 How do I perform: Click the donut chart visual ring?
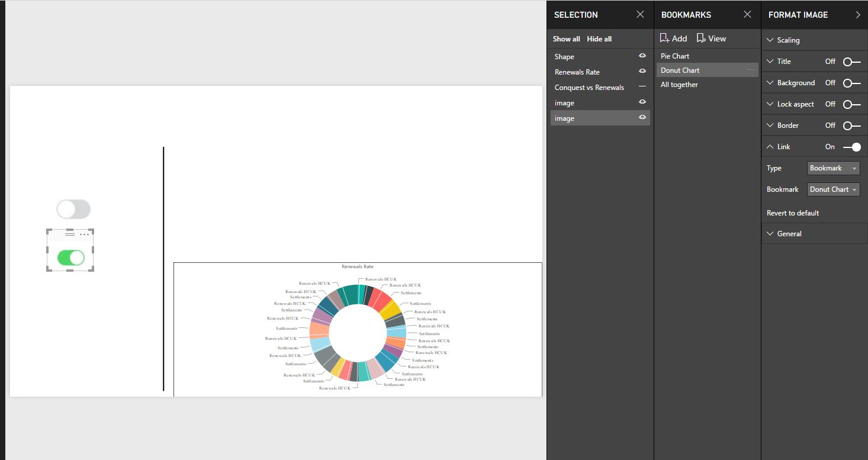[x=358, y=333]
